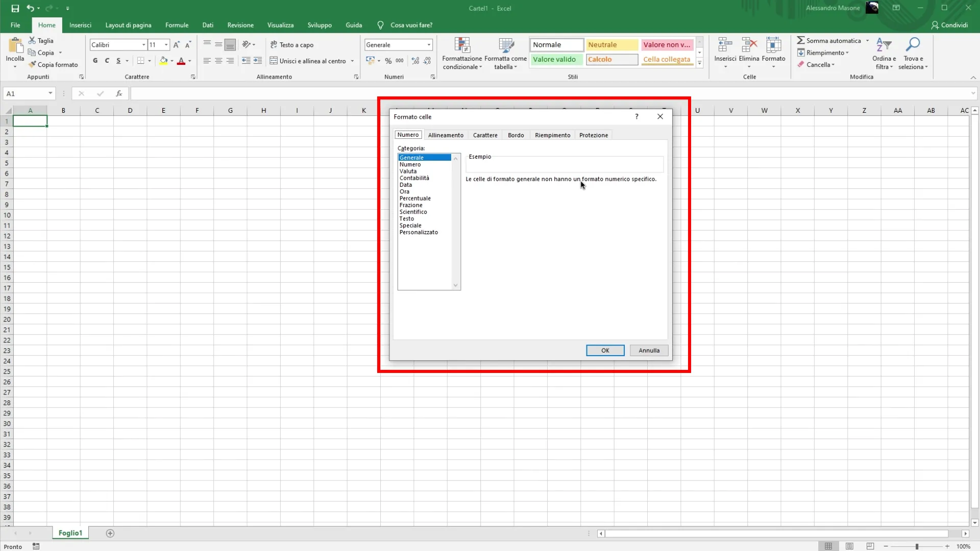Click the percent style icon
This screenshot has width=980, height=551.
388,61
